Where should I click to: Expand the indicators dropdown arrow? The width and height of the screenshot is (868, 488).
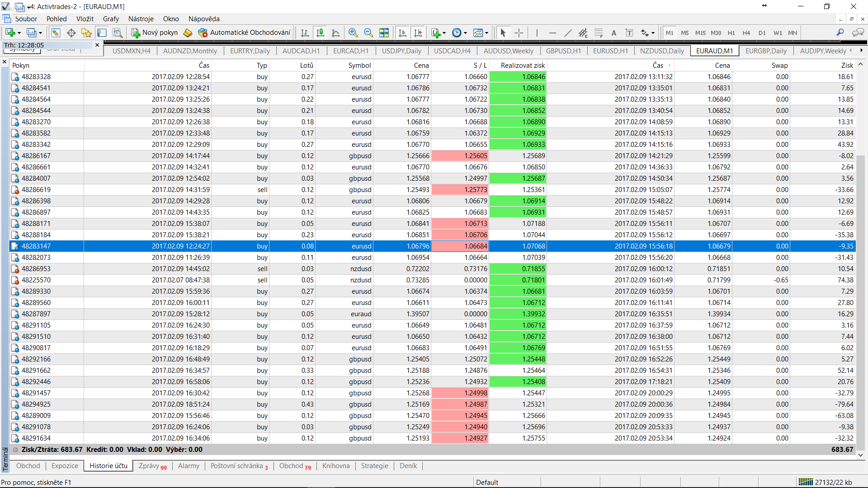(x=444, y=33)
